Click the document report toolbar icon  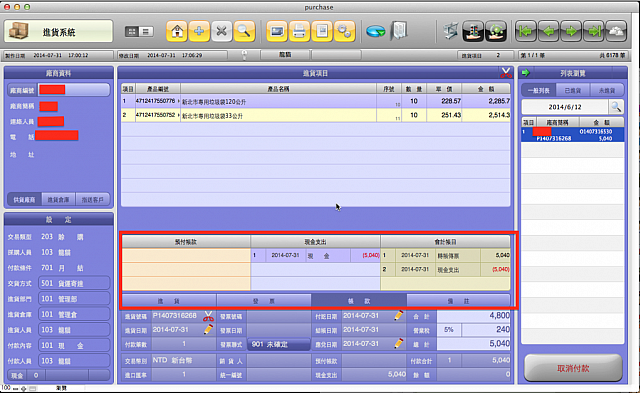coord(322,31)
